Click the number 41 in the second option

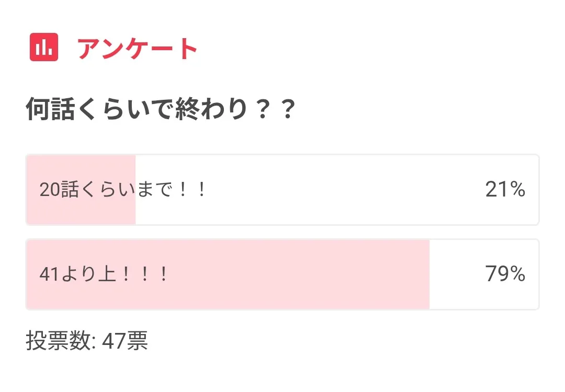(48, 274)
